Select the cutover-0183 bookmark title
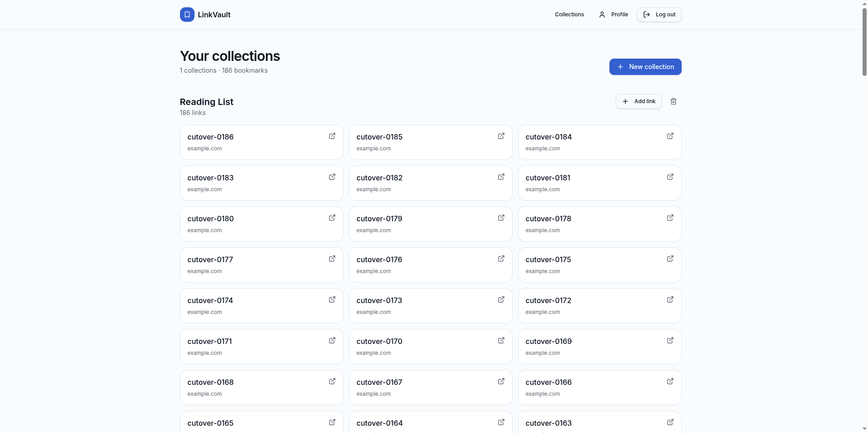Image resolution: width=868 pixels, height=433 pixels. click(x=210, y=178)
